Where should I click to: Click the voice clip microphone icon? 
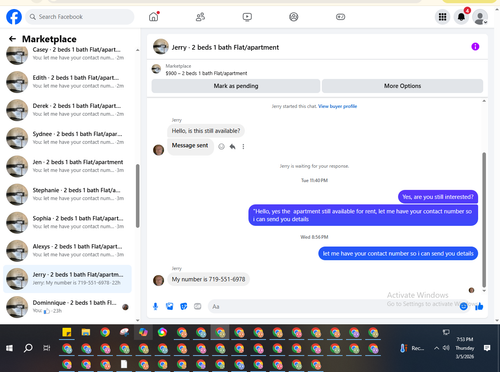[155, 306]
